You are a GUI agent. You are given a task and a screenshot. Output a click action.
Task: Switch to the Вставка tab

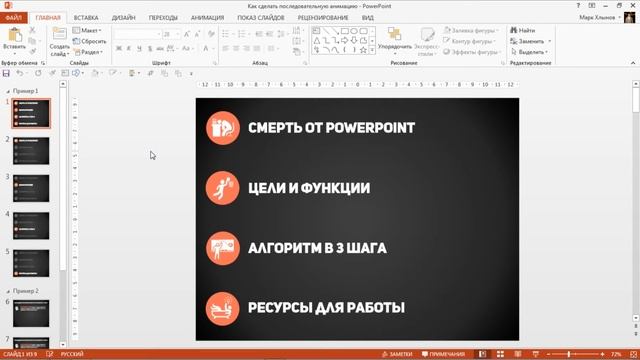86,18
